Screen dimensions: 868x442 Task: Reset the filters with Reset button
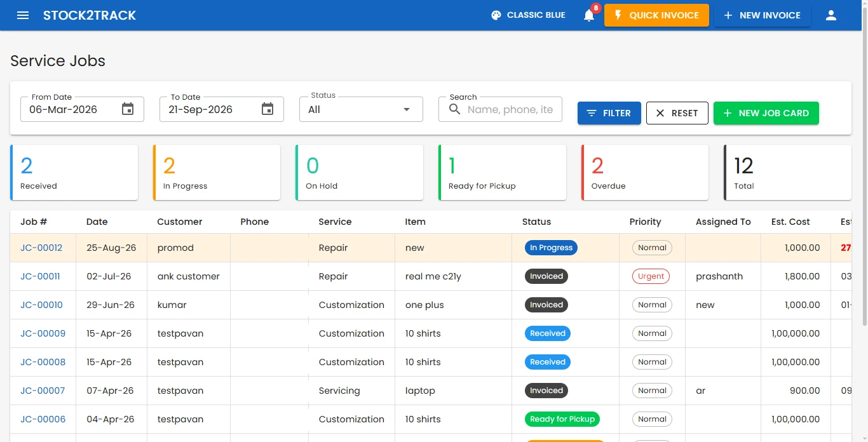[x=677, y=113]
